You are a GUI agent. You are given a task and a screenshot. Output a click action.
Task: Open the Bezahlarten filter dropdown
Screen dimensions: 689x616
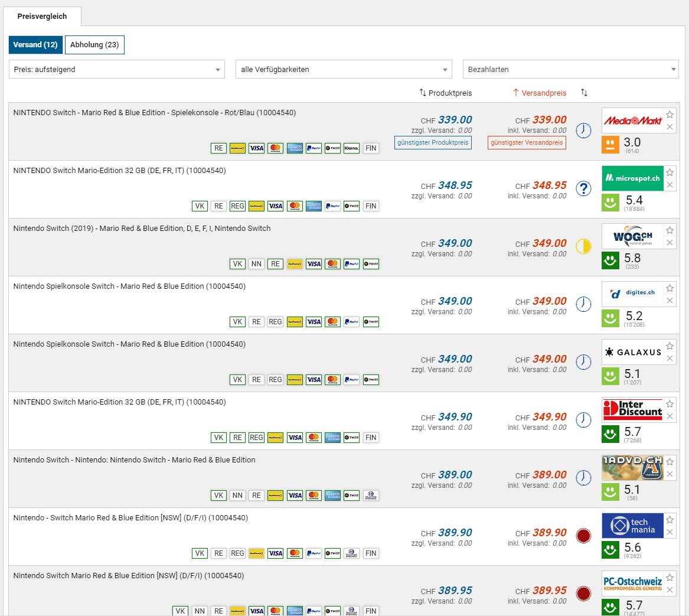(x=570, y=69)
